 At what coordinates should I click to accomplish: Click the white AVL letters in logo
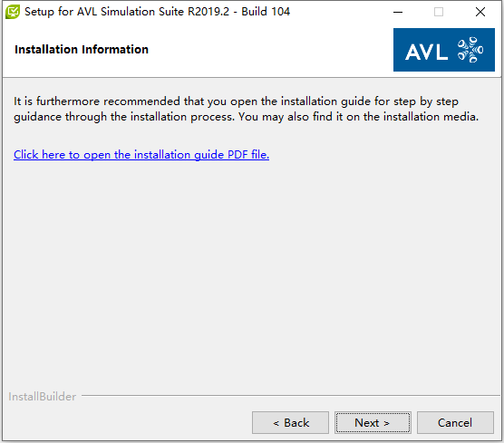[x=427, y=52]
